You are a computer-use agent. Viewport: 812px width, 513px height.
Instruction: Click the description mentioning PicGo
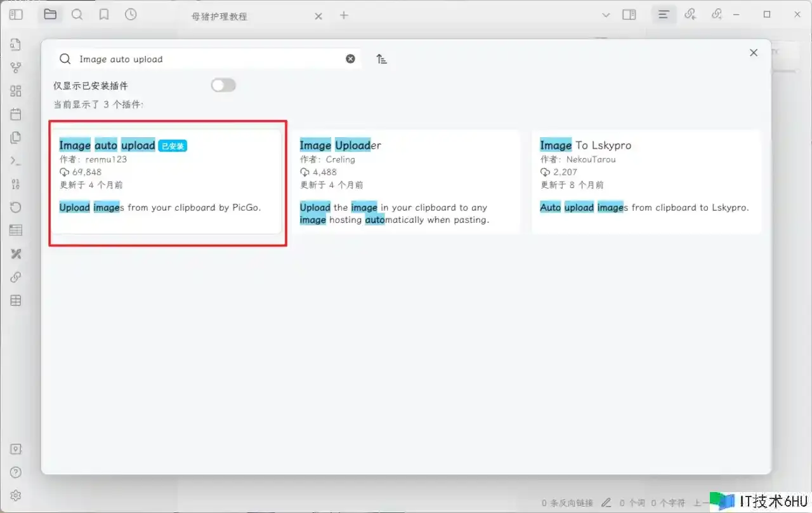(x=160, y=208)
